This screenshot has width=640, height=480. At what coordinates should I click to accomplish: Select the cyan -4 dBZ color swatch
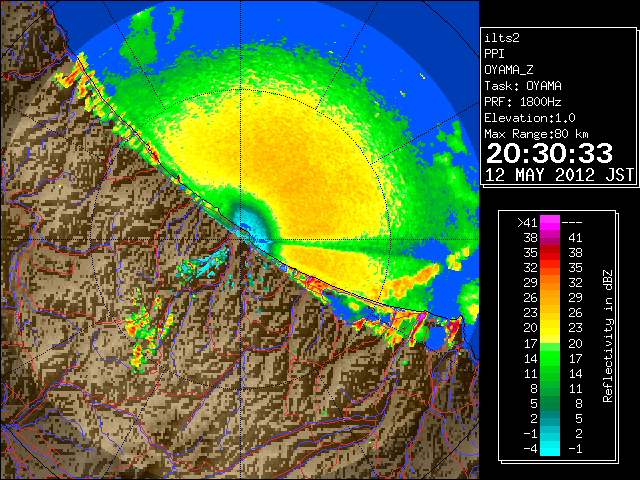point(550,448)
